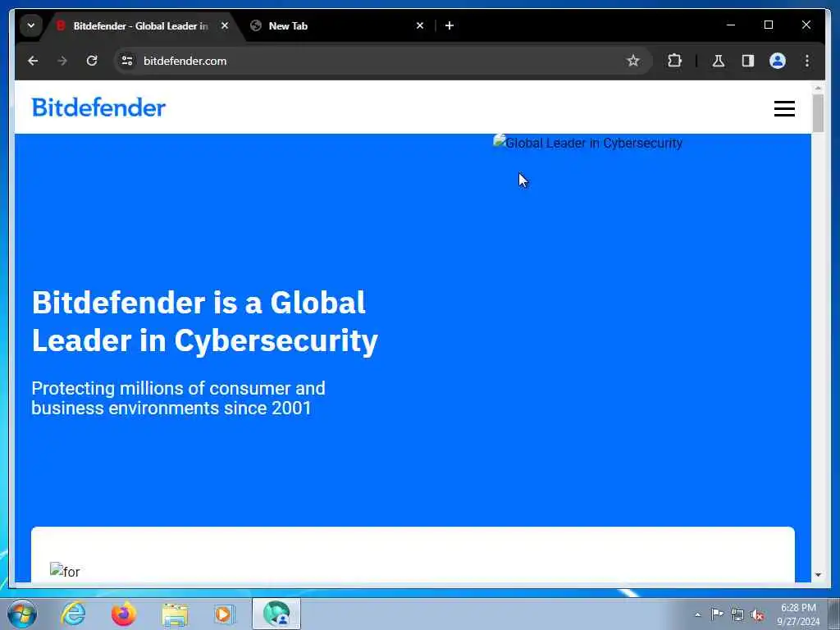Click the page scrollbar down arrow

click(818, 574)
